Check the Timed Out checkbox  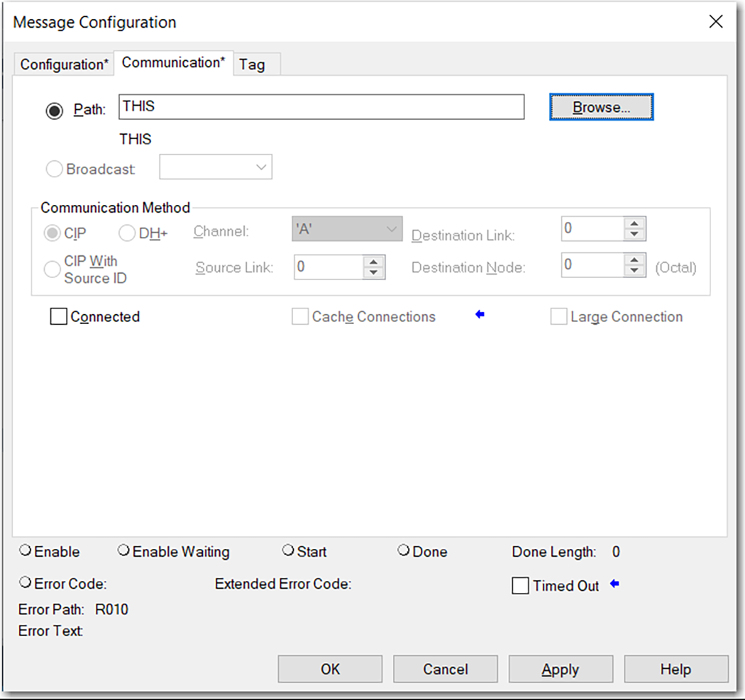[520, 585]
